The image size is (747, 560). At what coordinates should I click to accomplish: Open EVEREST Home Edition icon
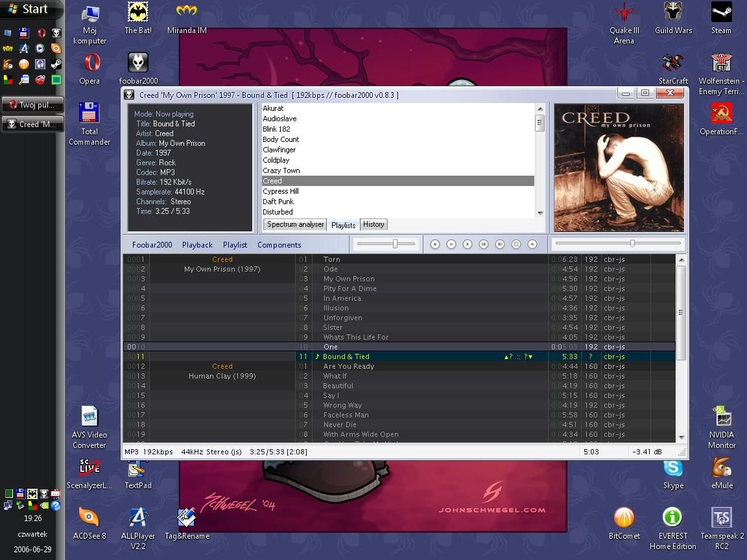[672, 529]
